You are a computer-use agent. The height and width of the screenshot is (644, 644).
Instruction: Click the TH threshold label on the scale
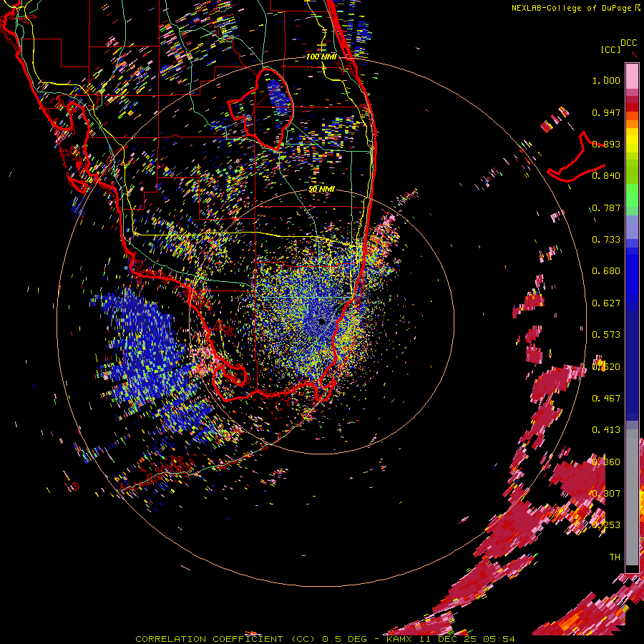pyautogui.click(x=615, y=557)
